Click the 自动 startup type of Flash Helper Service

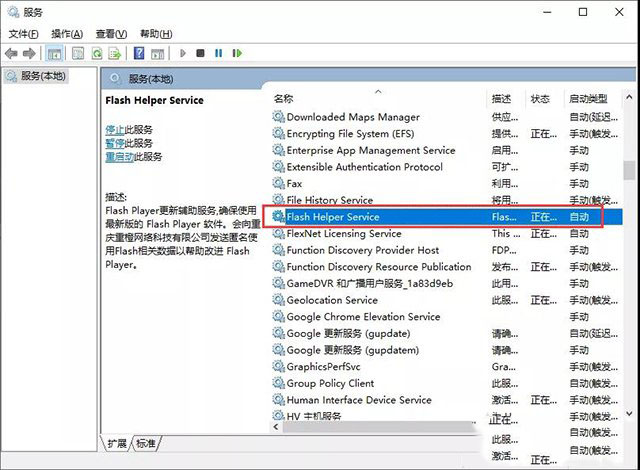tap(579, 217)
